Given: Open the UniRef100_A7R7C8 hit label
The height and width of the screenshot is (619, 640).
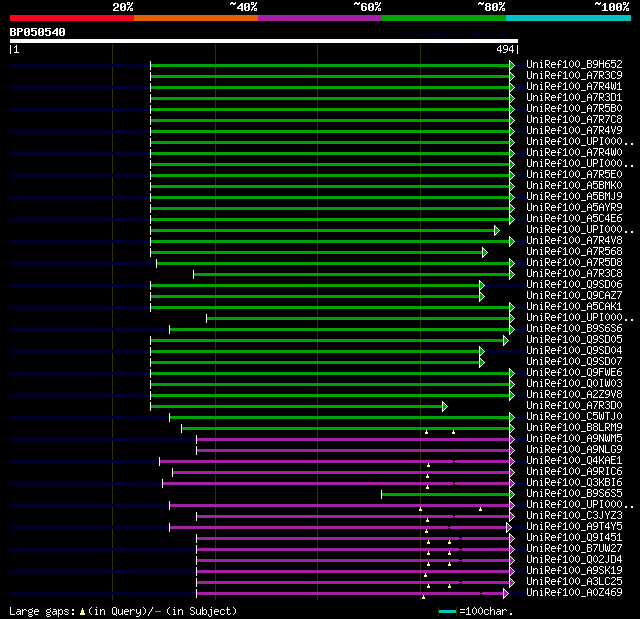Looking at the screenshot, I should pyautogui.click(x=574, y=120).
